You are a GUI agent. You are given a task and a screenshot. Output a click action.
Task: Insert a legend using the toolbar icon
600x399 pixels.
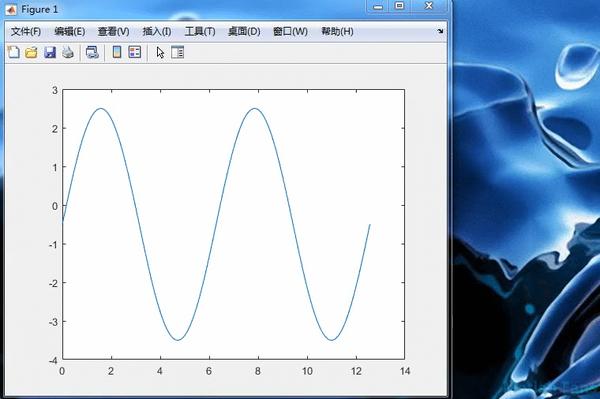coord(135,52)
